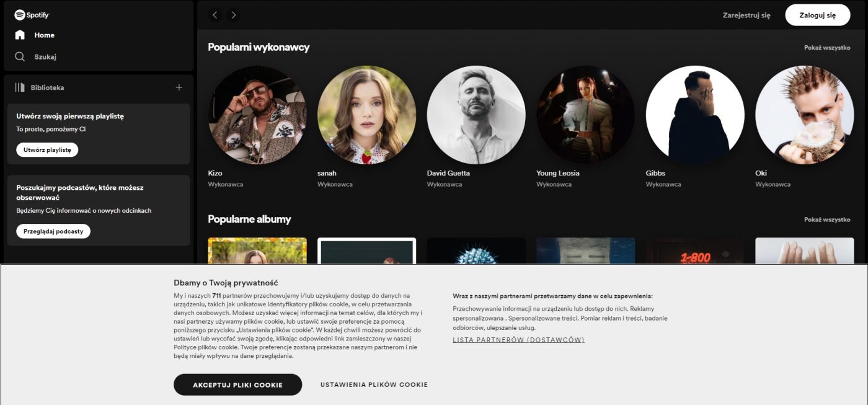Open the first album cover with autumn leaves
This screenshot has height=405, width=868.
click(257, 251)
